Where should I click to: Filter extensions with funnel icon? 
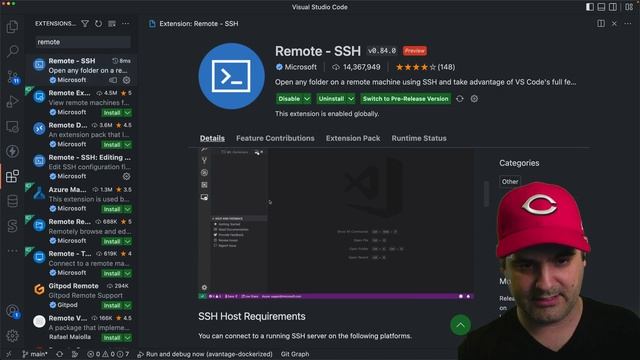[x=85, y=24]
